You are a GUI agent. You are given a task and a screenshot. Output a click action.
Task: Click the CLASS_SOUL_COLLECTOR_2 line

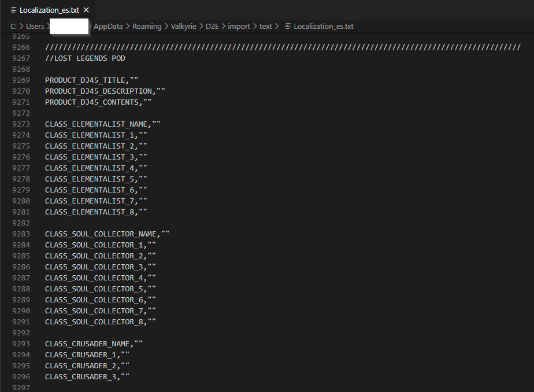(x=101, y=256)
